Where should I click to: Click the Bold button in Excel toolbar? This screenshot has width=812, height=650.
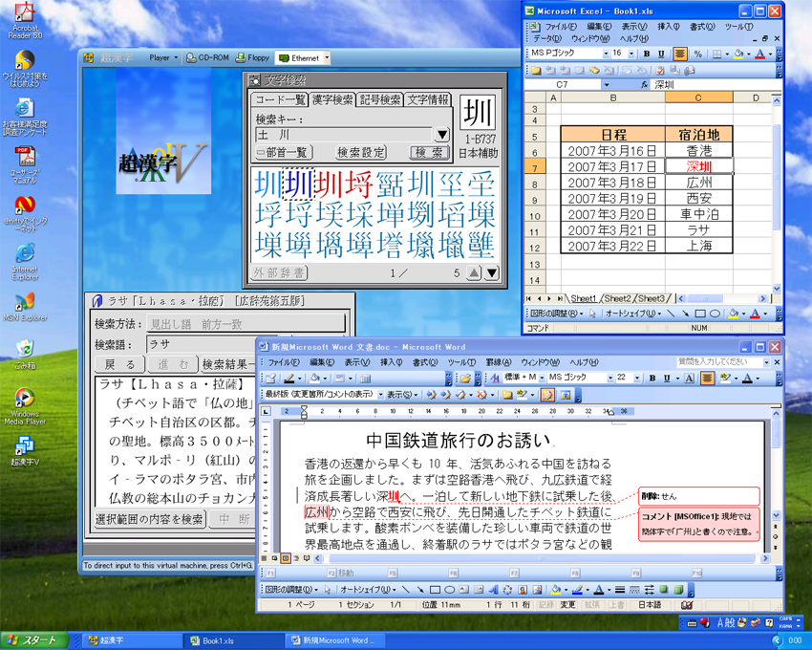(647, 54)
